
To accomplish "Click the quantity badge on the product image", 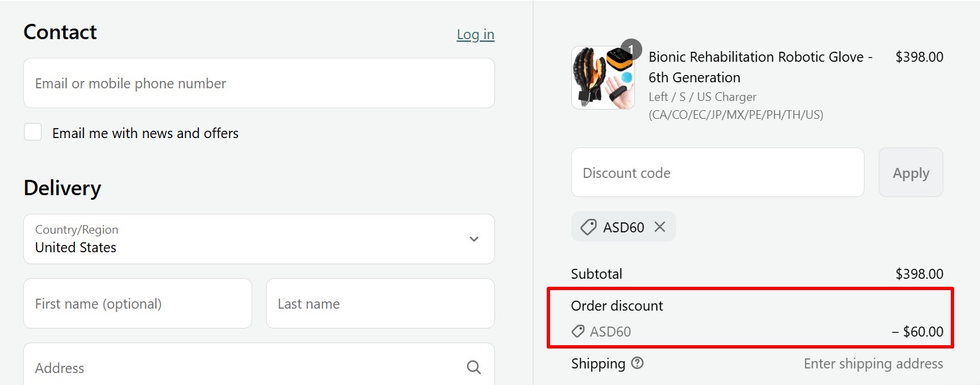I will click(x=631, y=49).
